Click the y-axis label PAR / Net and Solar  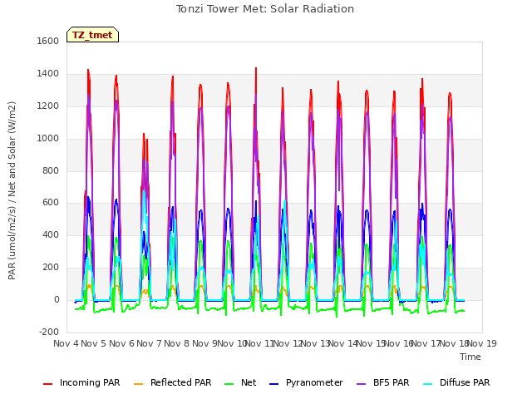(12, 190)
